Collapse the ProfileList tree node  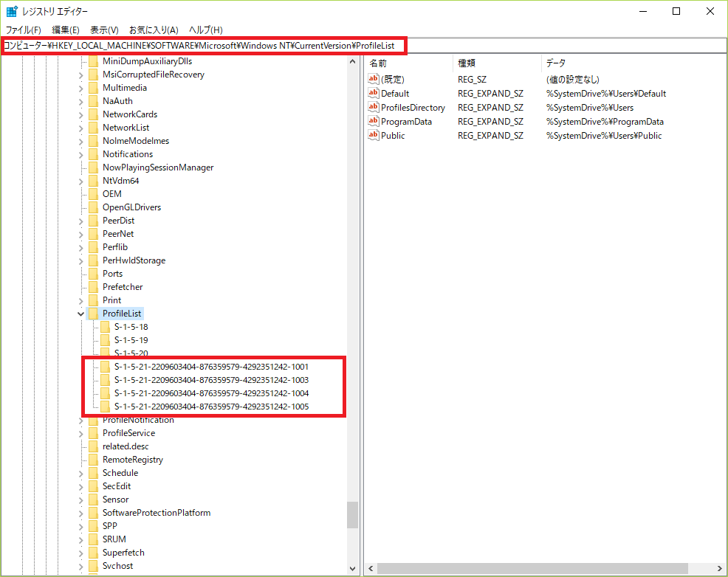coord(81,314)
